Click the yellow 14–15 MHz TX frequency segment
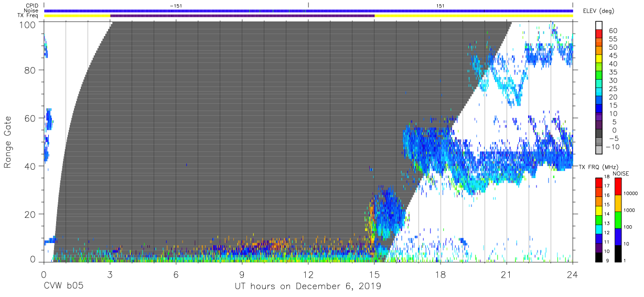 (x=599, y=210)
